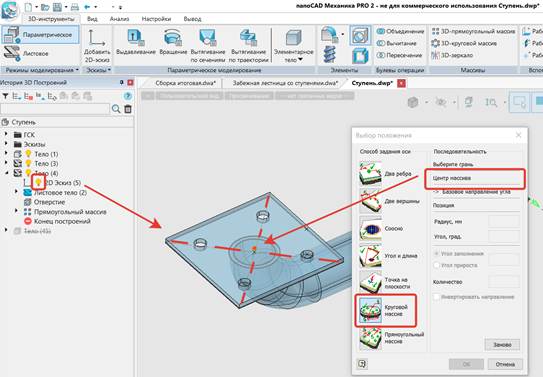Click the trash bin icon in history panel

128,109
